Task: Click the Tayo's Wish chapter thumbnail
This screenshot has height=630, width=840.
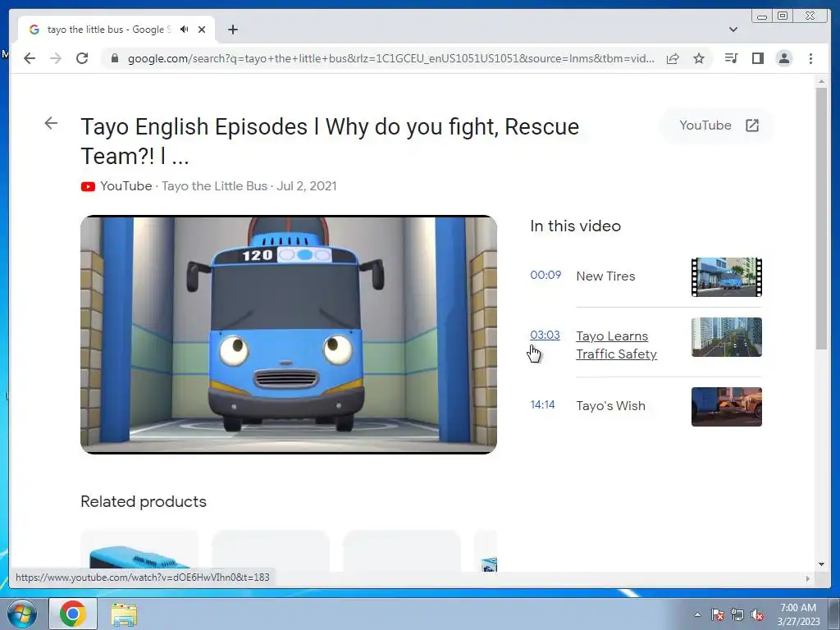Action: click(x=727, y=407)
